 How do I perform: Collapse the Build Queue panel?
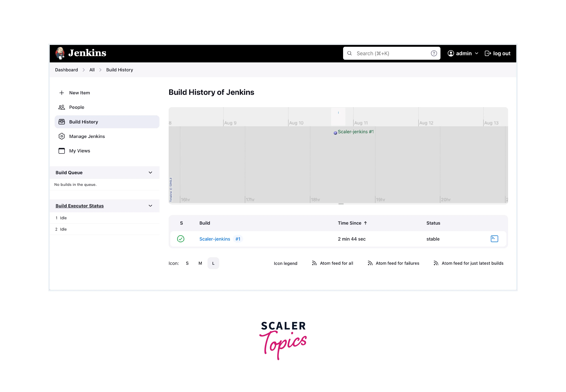click(150, 173)
